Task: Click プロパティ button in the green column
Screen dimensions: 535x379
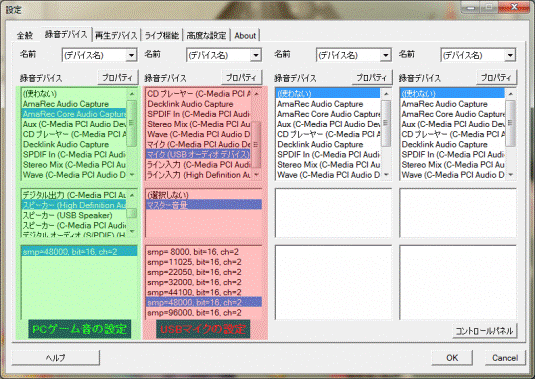Action: pos(117,78)
